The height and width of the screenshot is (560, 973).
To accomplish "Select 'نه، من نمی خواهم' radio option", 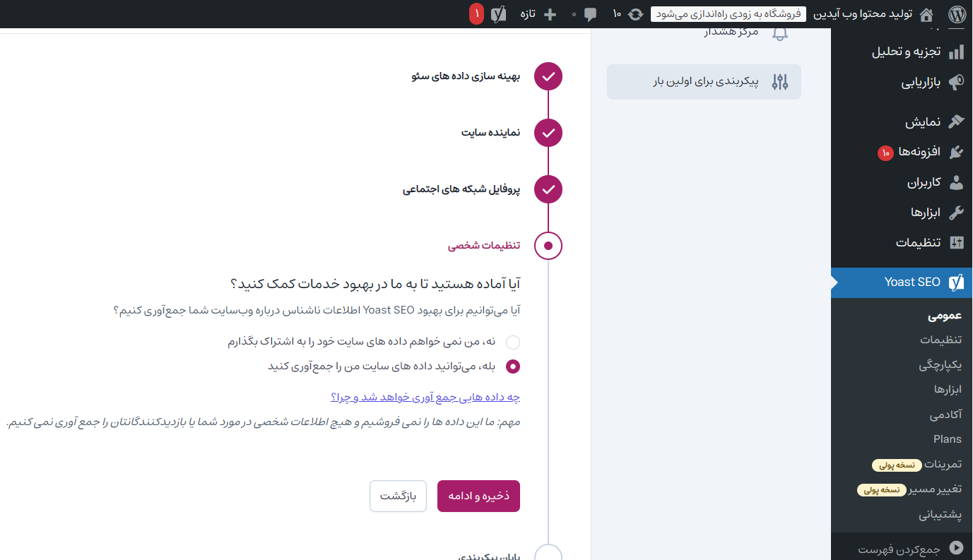I will (x=513, y=342).
